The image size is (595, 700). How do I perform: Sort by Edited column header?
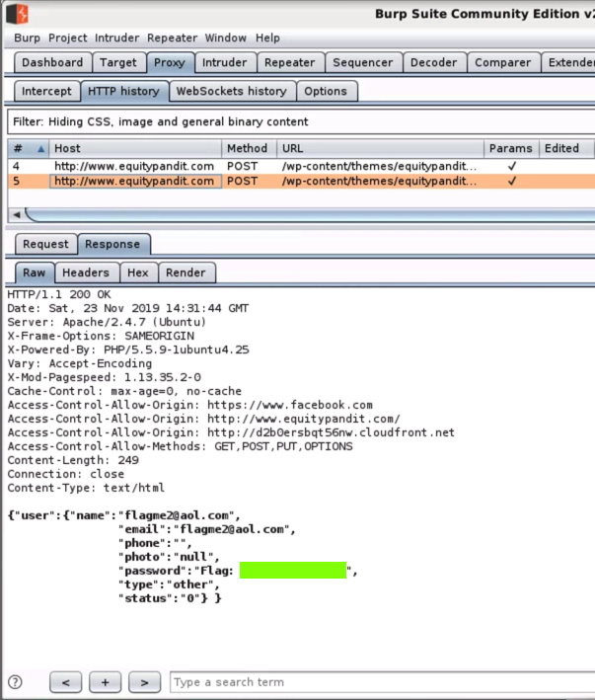tap(566, 149)
